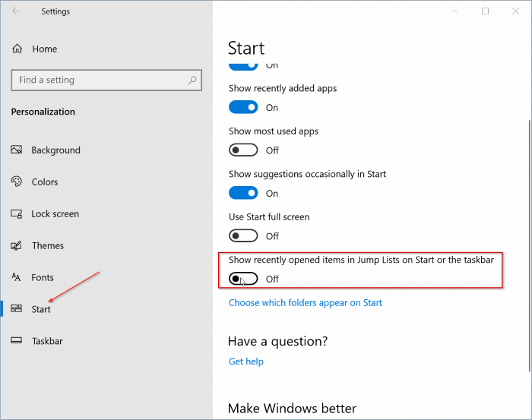532x420 pixels.
Task: Enable recently opened items in Jump Lists
Action: 243,279
